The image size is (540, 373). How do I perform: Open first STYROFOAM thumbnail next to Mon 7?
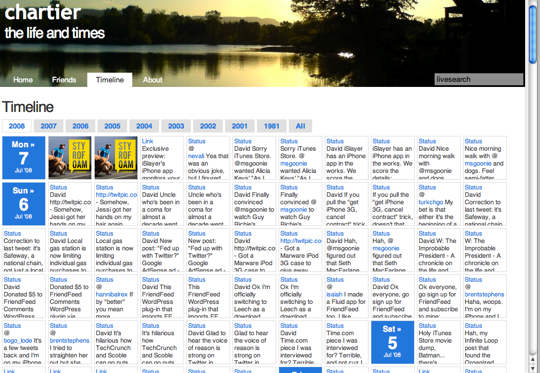click(x=70, y=158)
